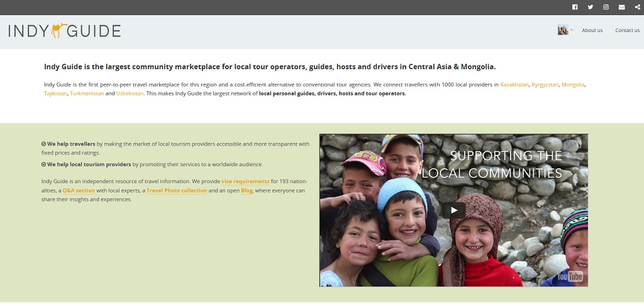Click the email envelope icon
The height and width of the screenshot is (306, 644).
(x=622, y=7)
